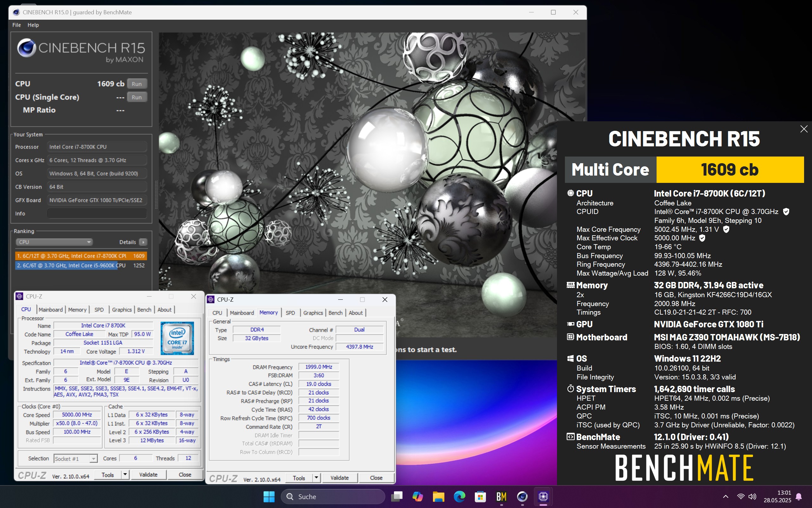Click the 1609 cb yellow score badge
The width and height of the screenshot is (812, 508).
coord(730,170)
